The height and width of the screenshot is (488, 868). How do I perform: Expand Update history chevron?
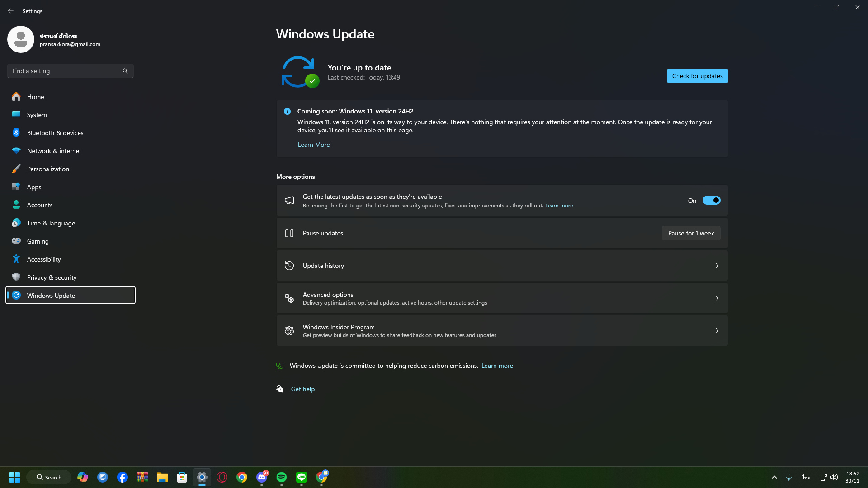pos(717,266)
